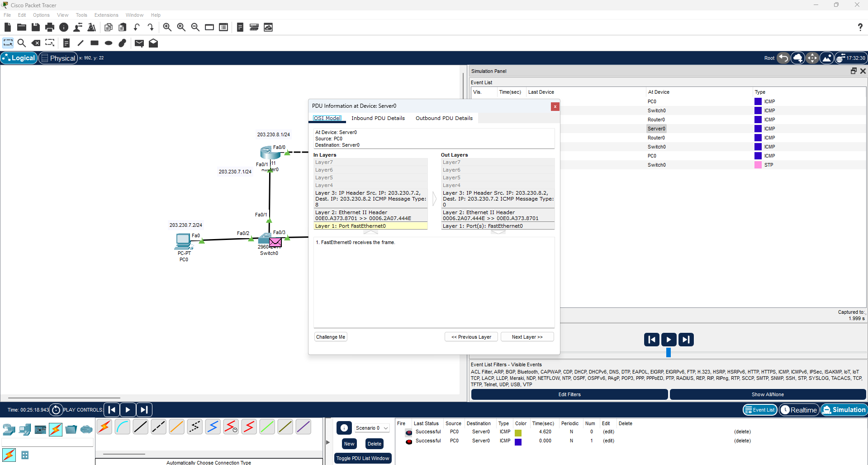Pick the Copper Straight-Through cable

tap(140, 427)
